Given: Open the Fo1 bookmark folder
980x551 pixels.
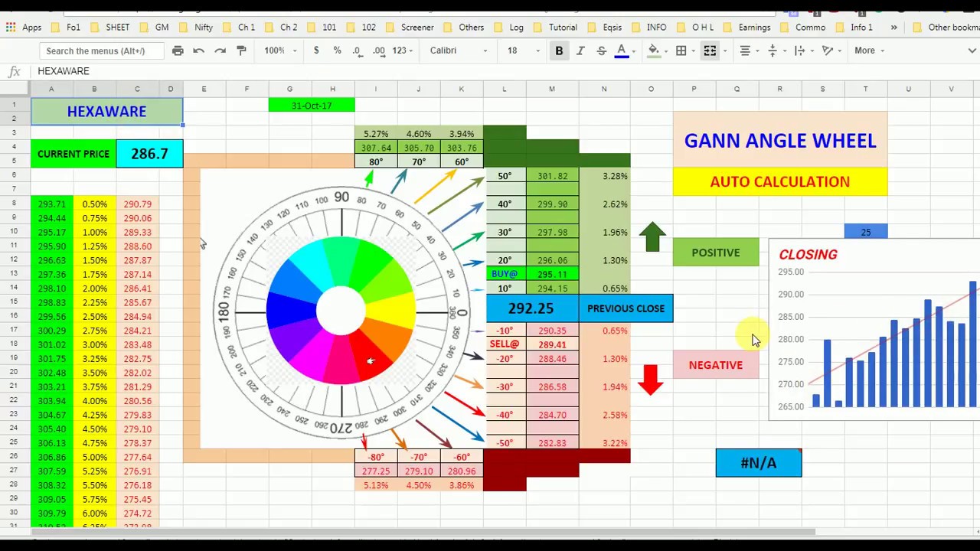Looking at the screenshot, I should pos(66,28).
